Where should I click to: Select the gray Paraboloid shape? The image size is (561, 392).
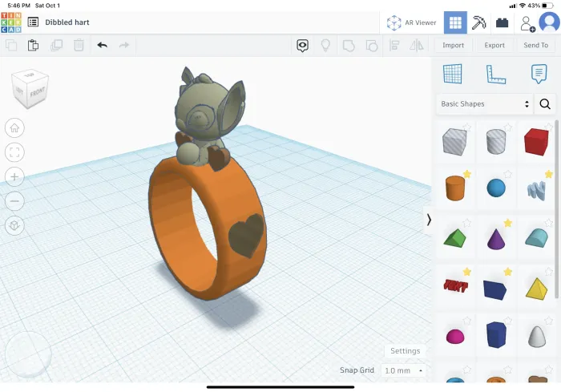pyautogui.click(x=537, y=336)
